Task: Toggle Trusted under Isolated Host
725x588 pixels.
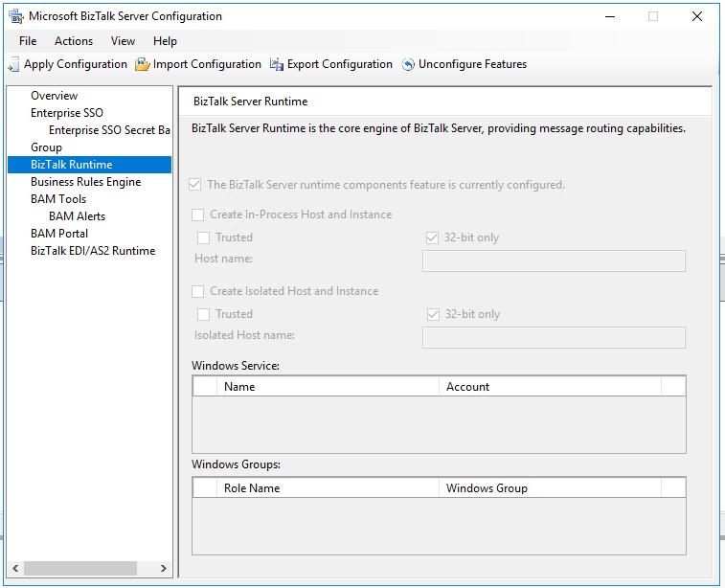Action: tap(203, 315)
